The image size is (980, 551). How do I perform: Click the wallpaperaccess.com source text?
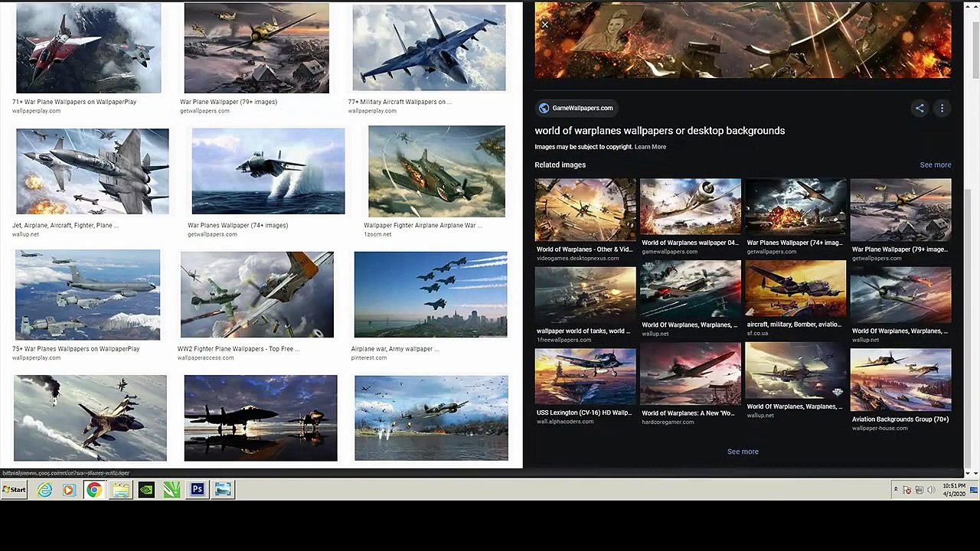pyautogui.click(x=206, y=358)
